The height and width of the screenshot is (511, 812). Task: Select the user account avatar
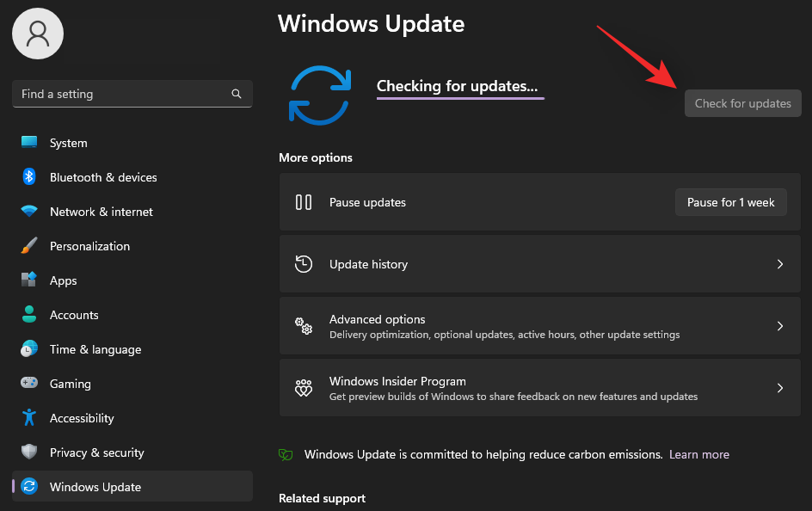tap(37, 34)
